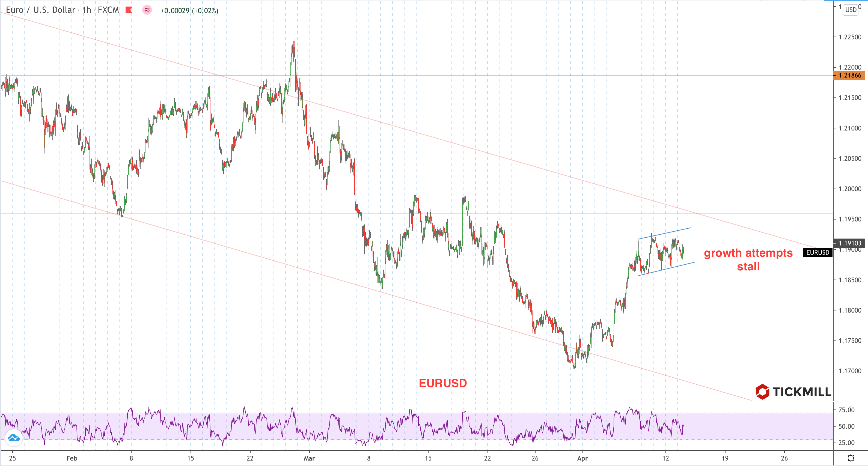Click the Mar label on time axis
The width and height of the screenshot is (868, 466).
point(309,458)
